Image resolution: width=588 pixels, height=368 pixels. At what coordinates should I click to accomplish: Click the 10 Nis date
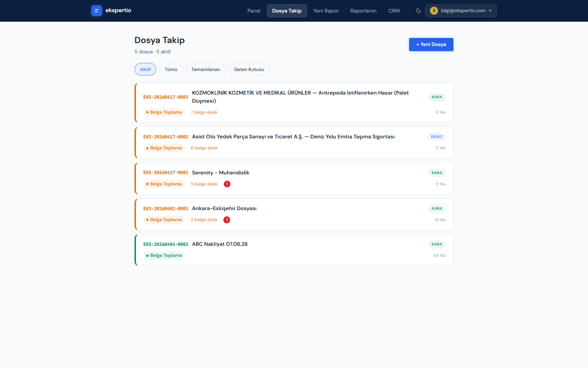440,220
